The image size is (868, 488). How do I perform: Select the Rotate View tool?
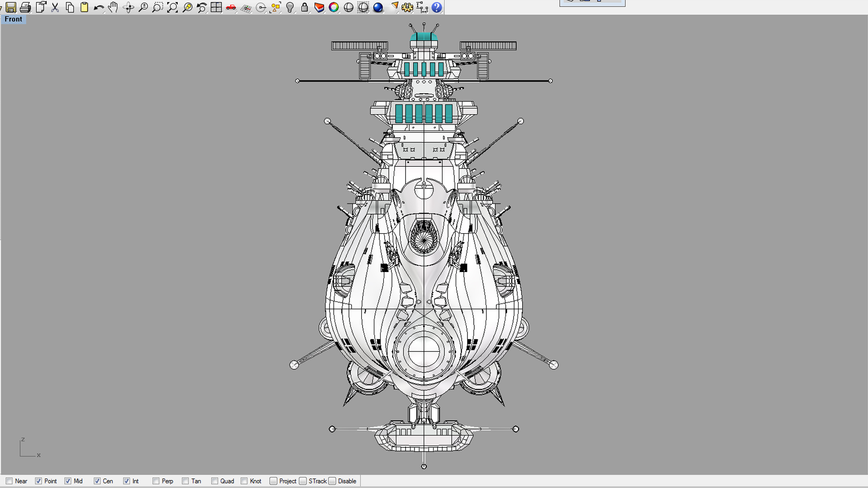[128, 7]
